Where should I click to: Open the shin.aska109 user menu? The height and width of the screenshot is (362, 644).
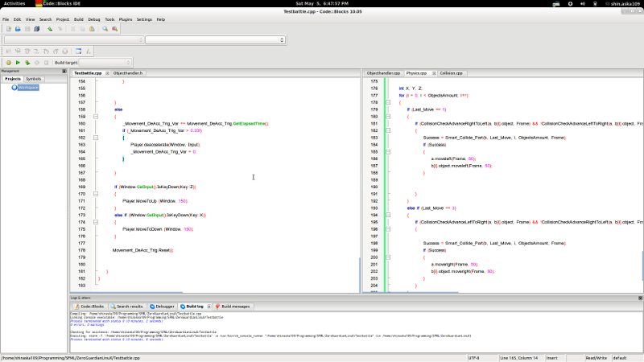622,4
